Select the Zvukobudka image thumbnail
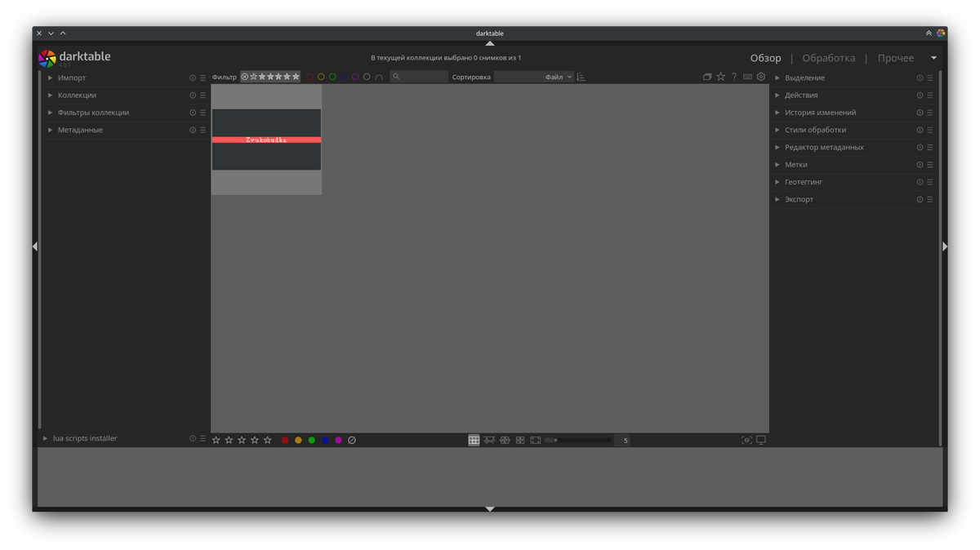 point(266,140)
